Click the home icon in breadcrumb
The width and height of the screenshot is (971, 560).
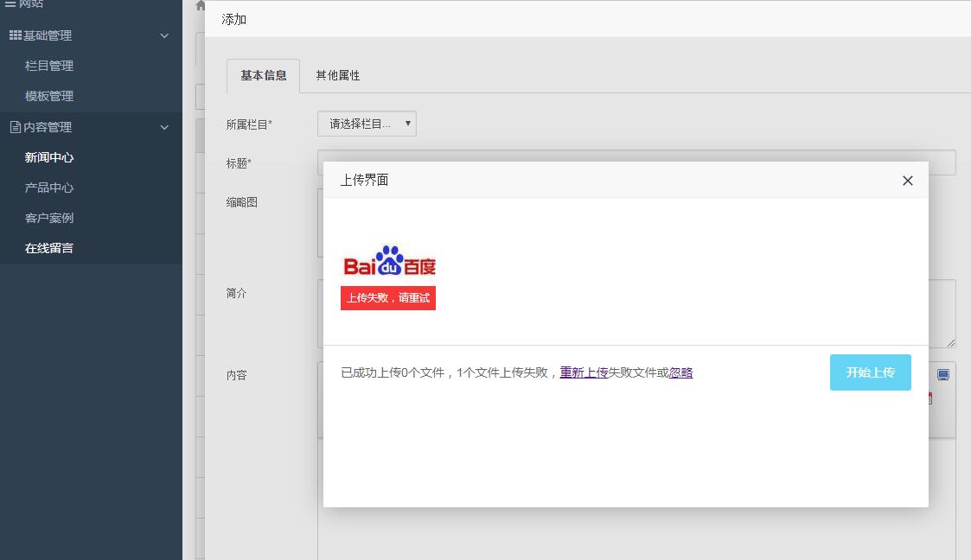click(200, 5)
